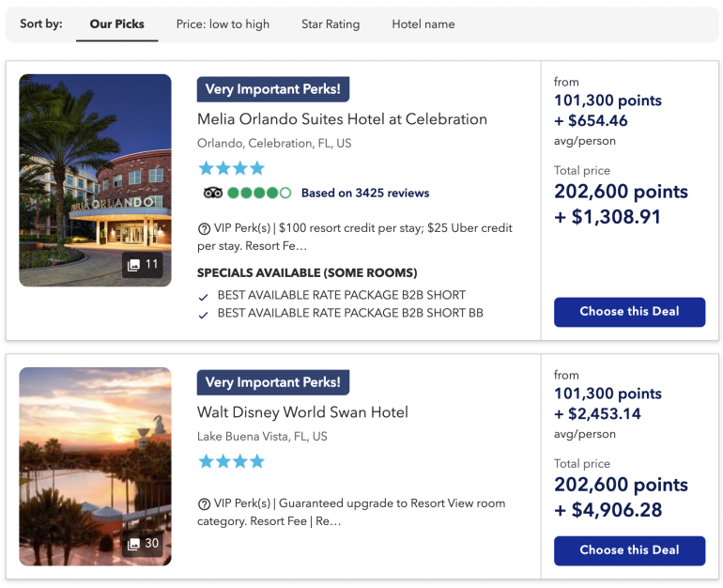Open Based on 3425 reviews link
Screen dimensions: 723x588
click(x=365, y=193)
